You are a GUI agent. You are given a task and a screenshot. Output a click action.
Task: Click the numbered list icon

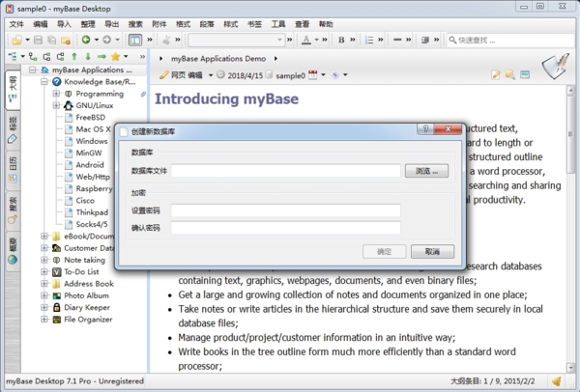coord(369,40)
